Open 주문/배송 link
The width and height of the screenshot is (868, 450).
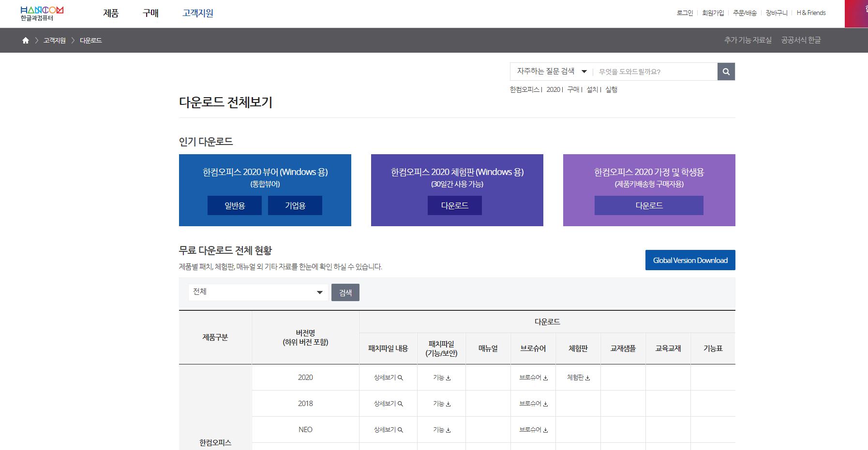(x=745, y=13)
